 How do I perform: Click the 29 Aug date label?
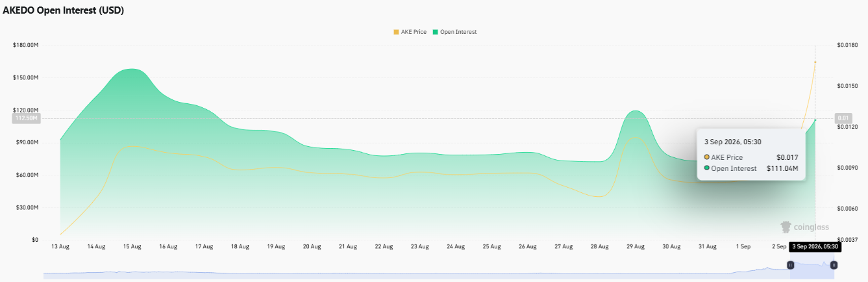(635, 247)
